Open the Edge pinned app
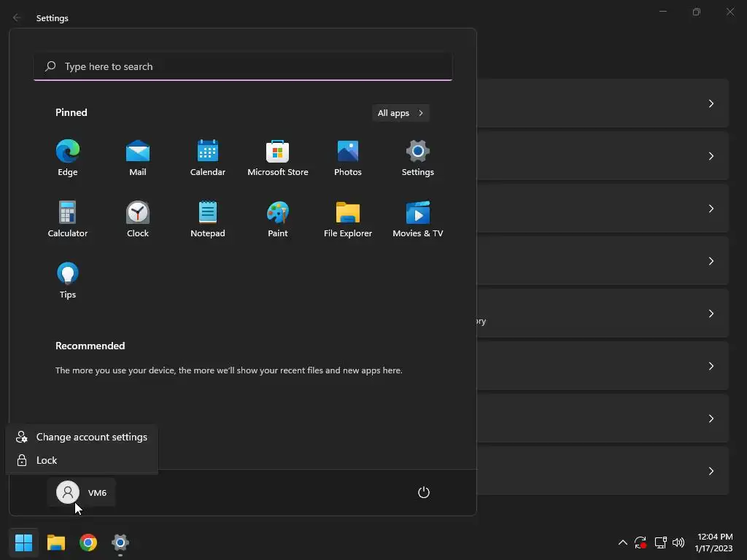Screen dimensions: 747x560 (68, 158)
